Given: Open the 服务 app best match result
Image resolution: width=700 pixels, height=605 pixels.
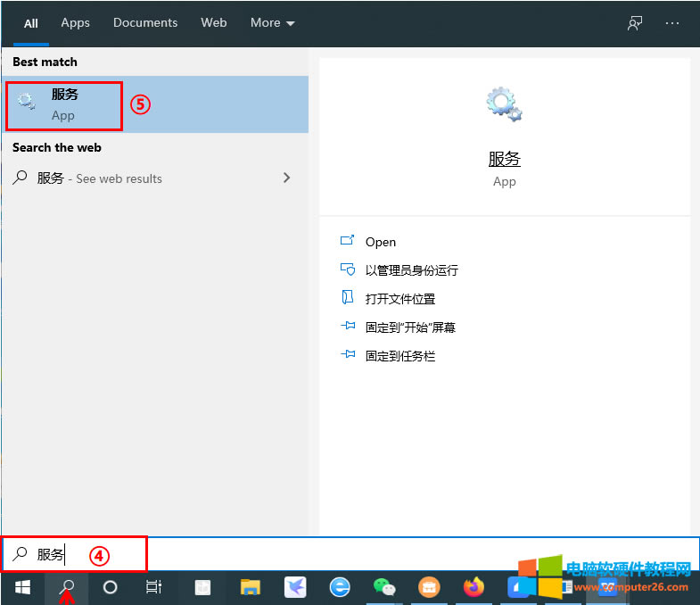Looking at the screenshot, I should (x=64, y=104).
